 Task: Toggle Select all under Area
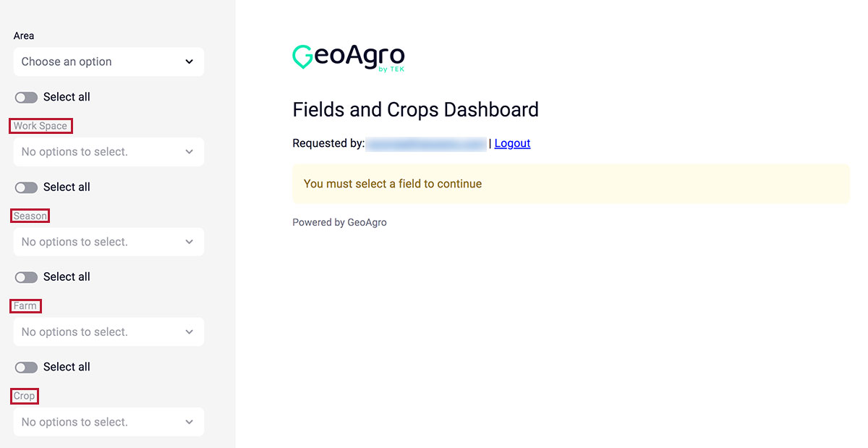(x=26, y=96)
